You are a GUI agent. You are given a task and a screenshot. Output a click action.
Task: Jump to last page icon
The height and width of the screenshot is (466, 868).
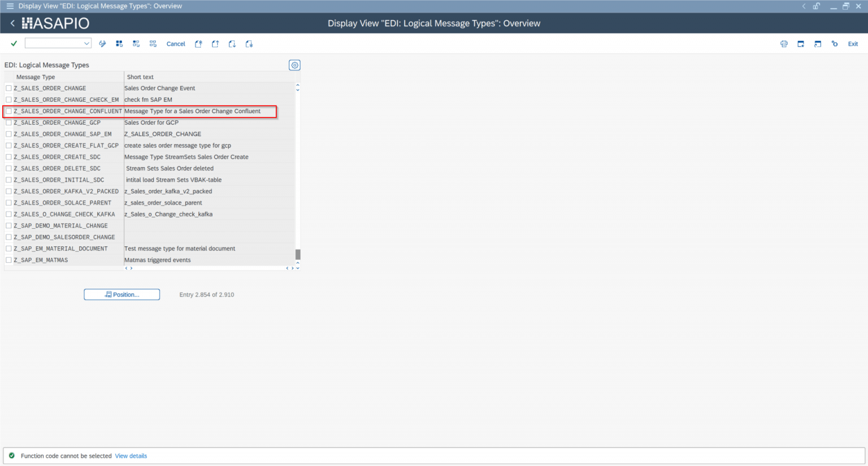[249, 43]
